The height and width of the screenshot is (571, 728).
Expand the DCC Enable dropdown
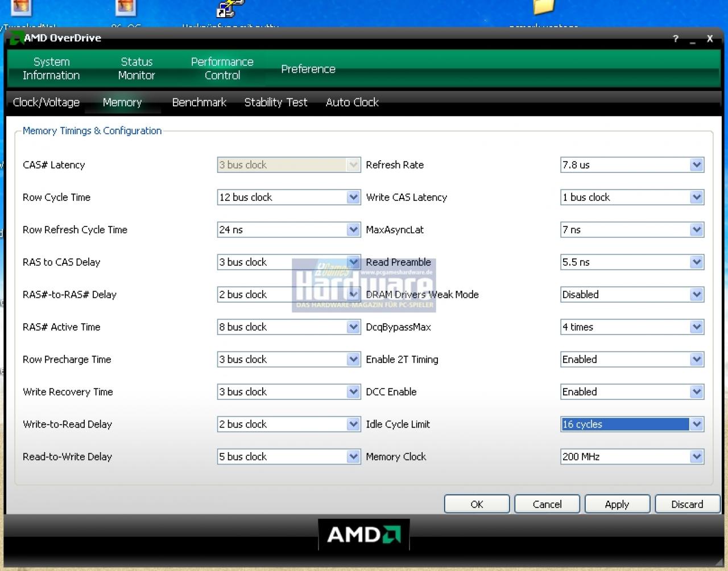click(632, 392)
